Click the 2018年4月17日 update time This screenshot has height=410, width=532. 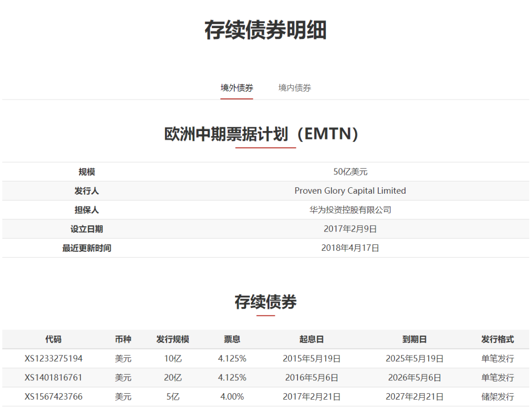coord(350,248)
